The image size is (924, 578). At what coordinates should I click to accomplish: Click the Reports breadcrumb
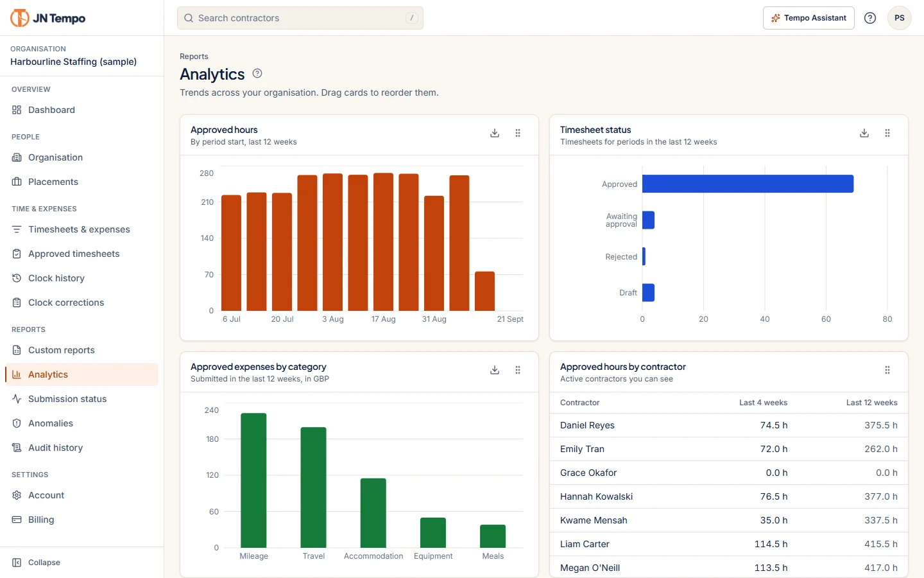194,57
